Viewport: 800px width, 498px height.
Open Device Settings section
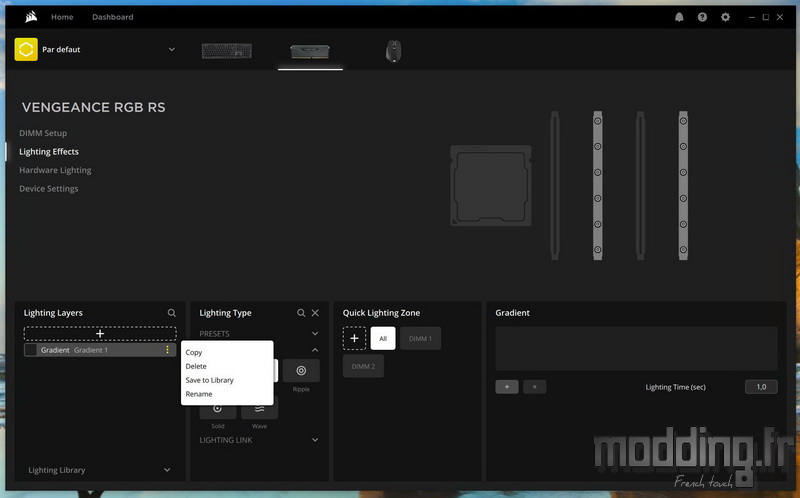tap(49, 188)
